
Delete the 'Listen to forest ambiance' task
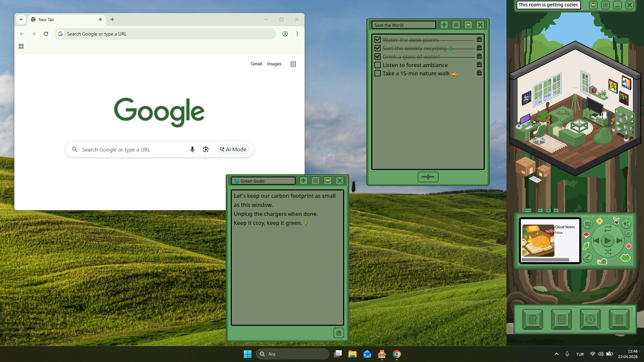point(479,65)
